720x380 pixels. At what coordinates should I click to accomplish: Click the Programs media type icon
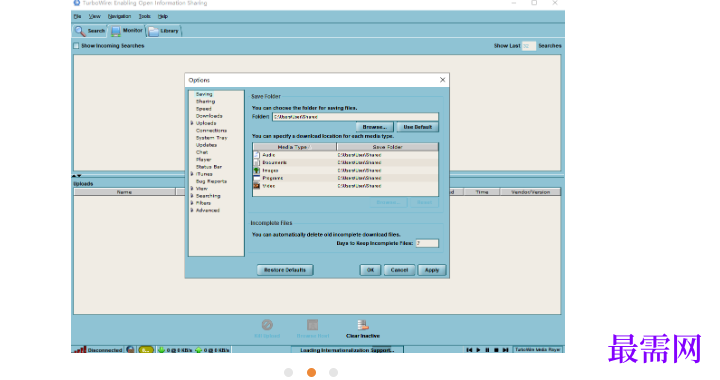click(257, 178)
